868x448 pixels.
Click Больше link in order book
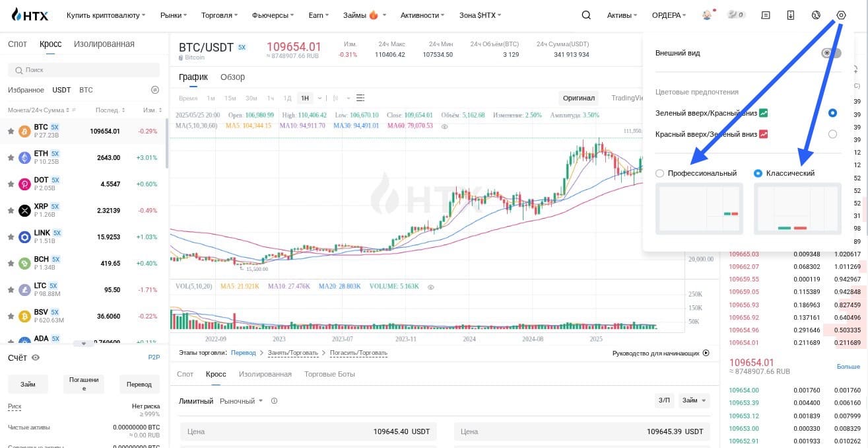(x=848, y=366)
